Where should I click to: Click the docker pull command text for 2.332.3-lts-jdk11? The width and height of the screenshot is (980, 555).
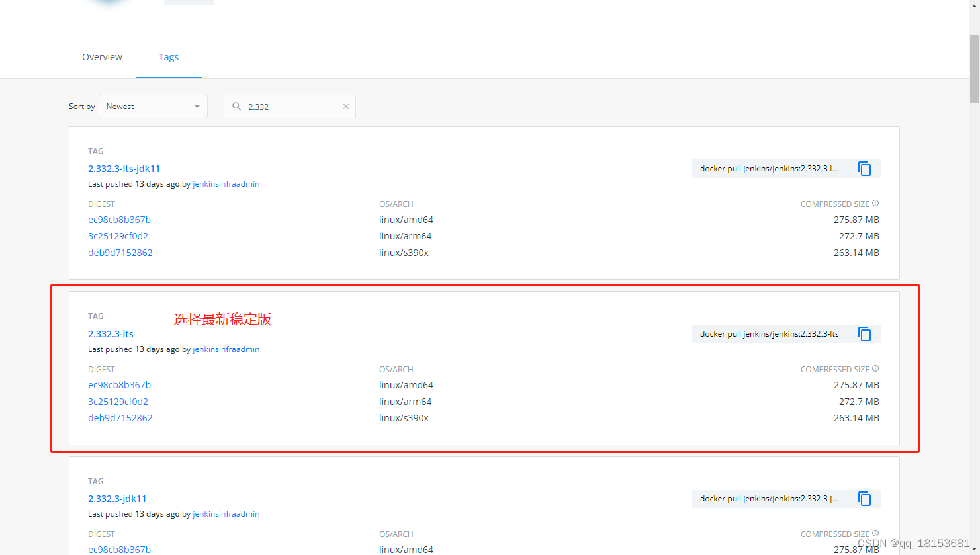tap(769, 169)
